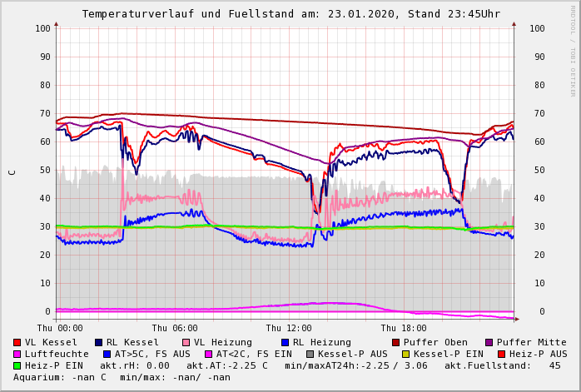581x392 pixels.
Task: Select the 'VL Kessel' legend label
Action: [x=51, y=342]
